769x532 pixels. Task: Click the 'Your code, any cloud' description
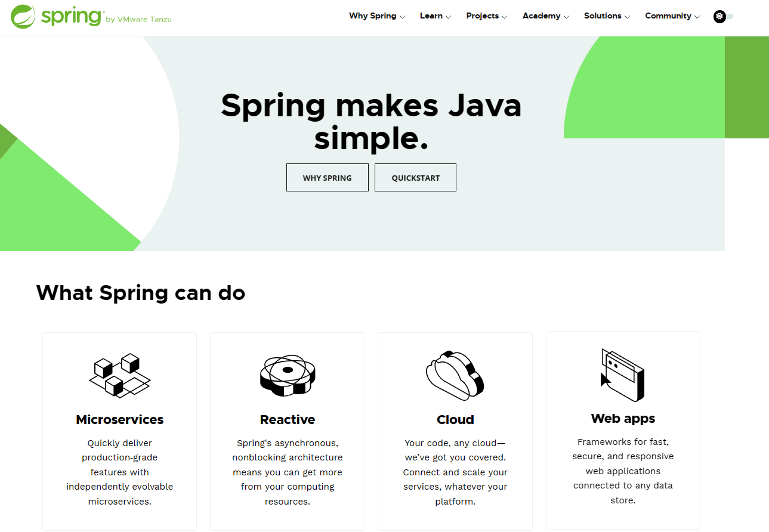click(x=455, y=472)
